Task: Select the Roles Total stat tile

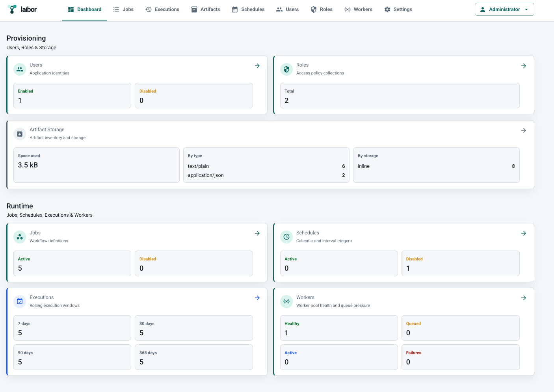Action: point(400,95)
